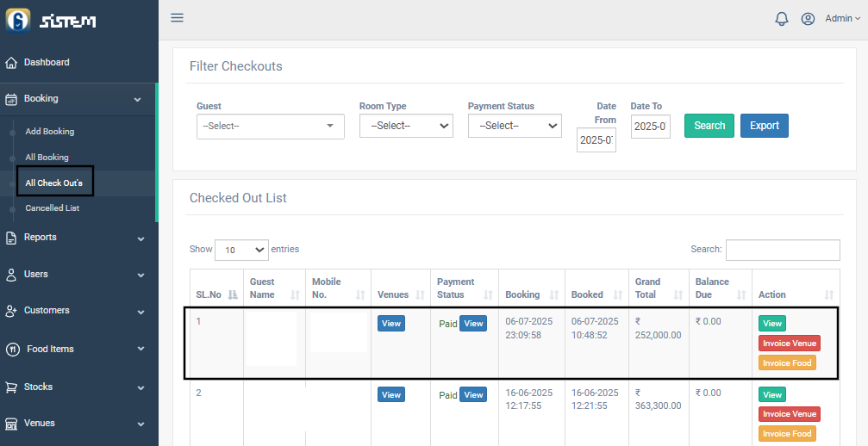
Task: Sort by Action column arrows
Action: pos(829,295)
